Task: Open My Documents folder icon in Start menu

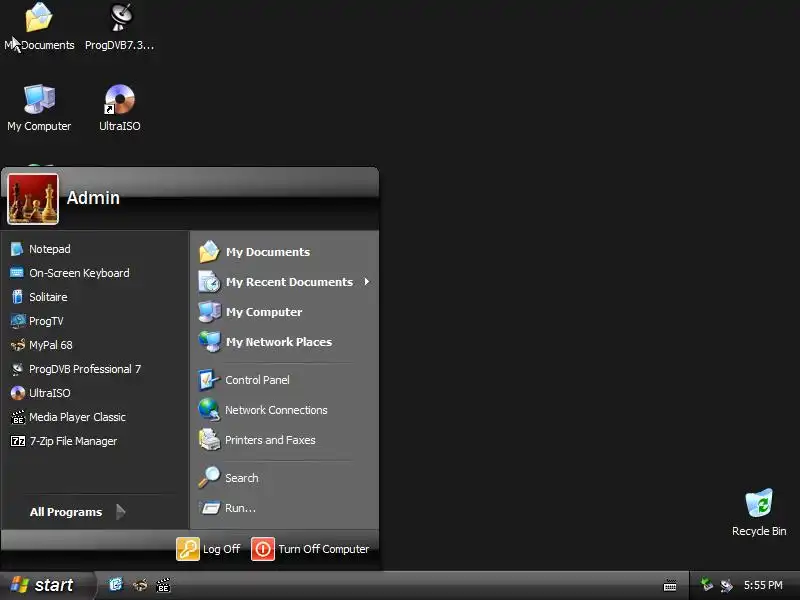Action: (x=209, y=252)
